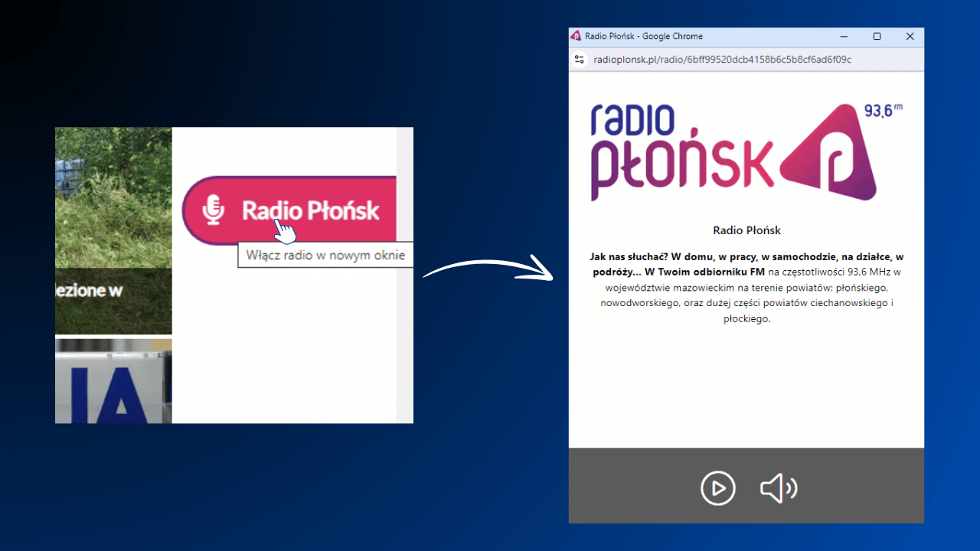
Task: Click the play button in radio player
Action: (x=717, y=487)
